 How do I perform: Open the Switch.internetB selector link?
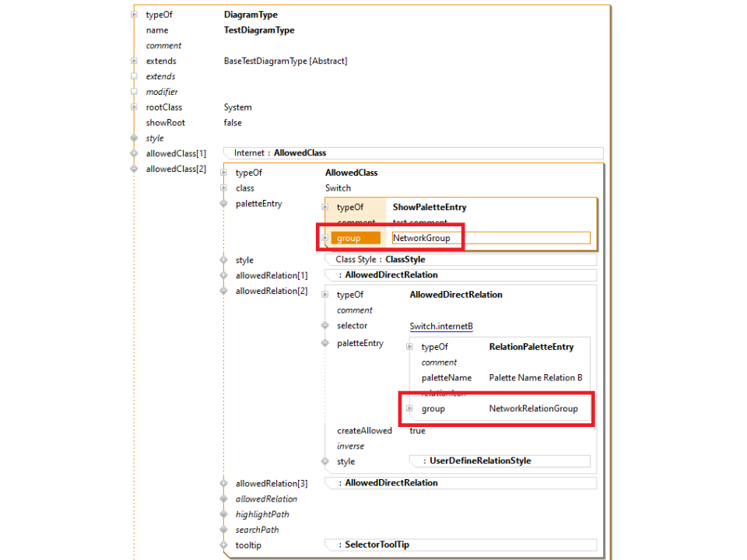(441, 326)
